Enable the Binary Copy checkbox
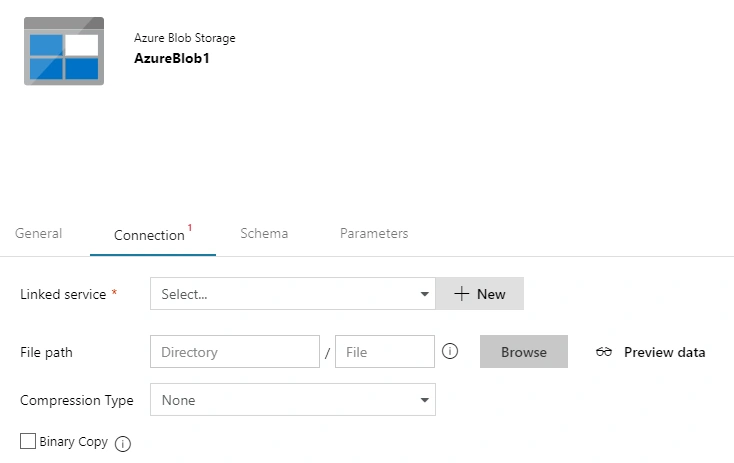The width and height of the screenshot is (734, 463). (x=28, y=441)
